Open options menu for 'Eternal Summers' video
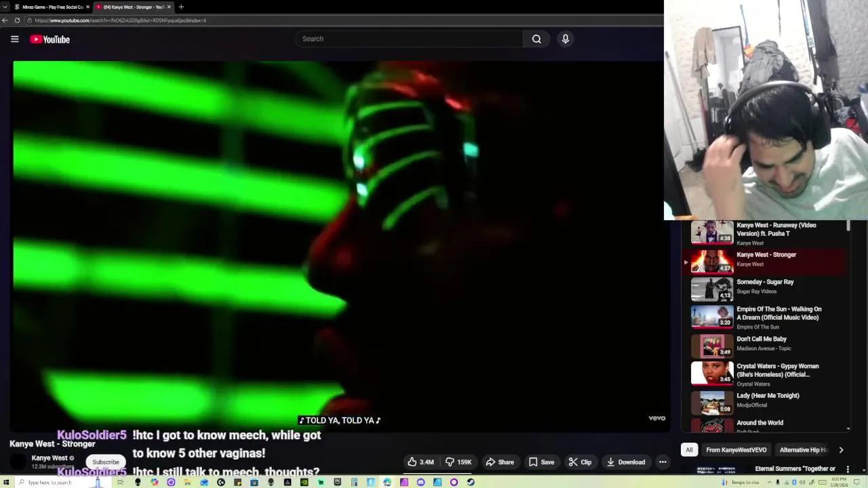Screen dimensions: 868x488 tap(848, 469)
